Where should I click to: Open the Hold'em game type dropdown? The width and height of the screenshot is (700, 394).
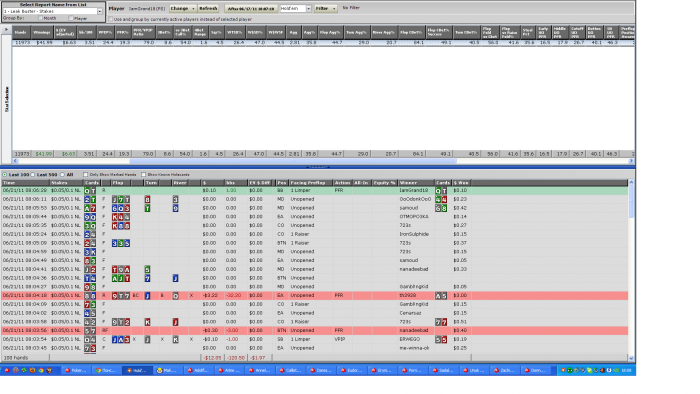pos(308,8)
